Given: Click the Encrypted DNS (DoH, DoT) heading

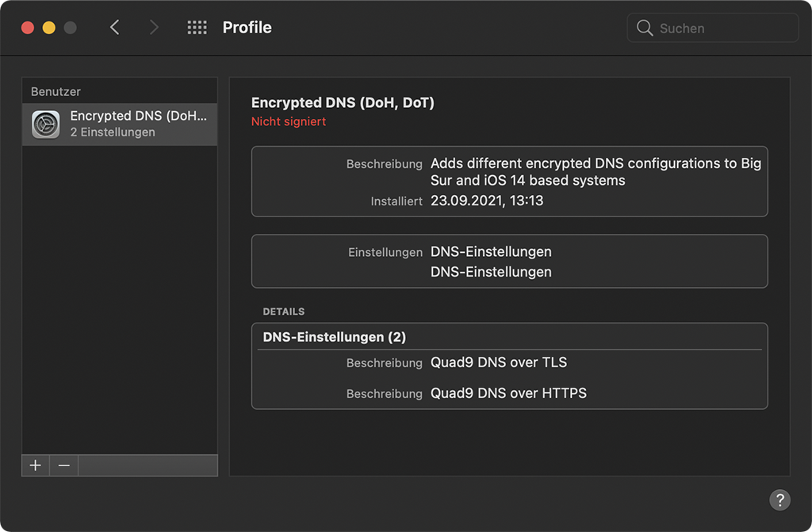Looking at the screenshot, I should pos(343,102).
